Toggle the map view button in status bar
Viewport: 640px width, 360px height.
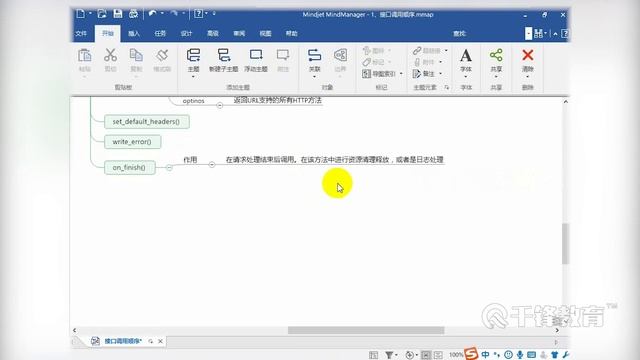pos(426,355)
